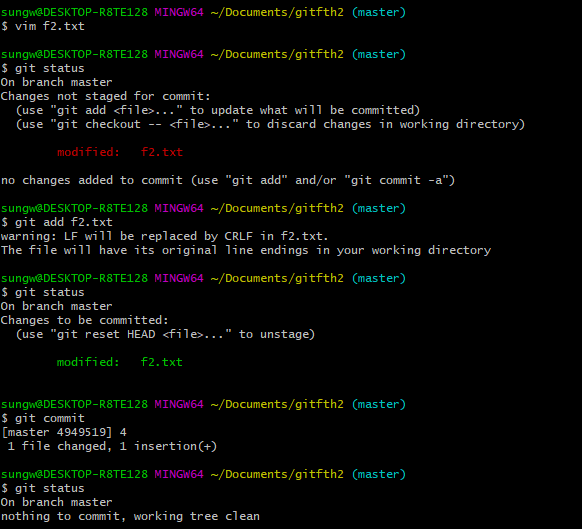Click the "$ git add f2.txt" command
This screenshot has width=582, height=529.
pos(56,222)
